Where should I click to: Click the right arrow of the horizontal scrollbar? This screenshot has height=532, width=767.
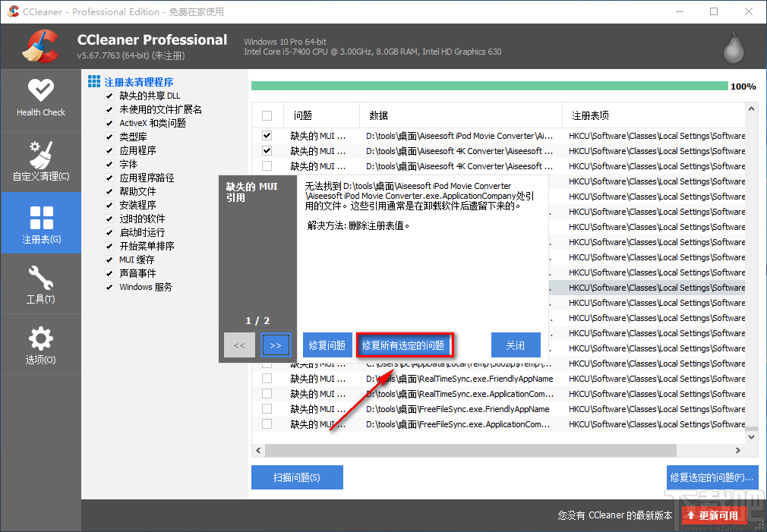(x=737, y=450)
